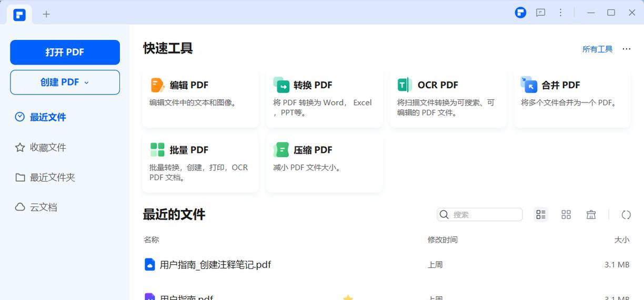Click the clock icon beside 最近文件
Viewport: 644px width, 300px height.
coord(20,117)
